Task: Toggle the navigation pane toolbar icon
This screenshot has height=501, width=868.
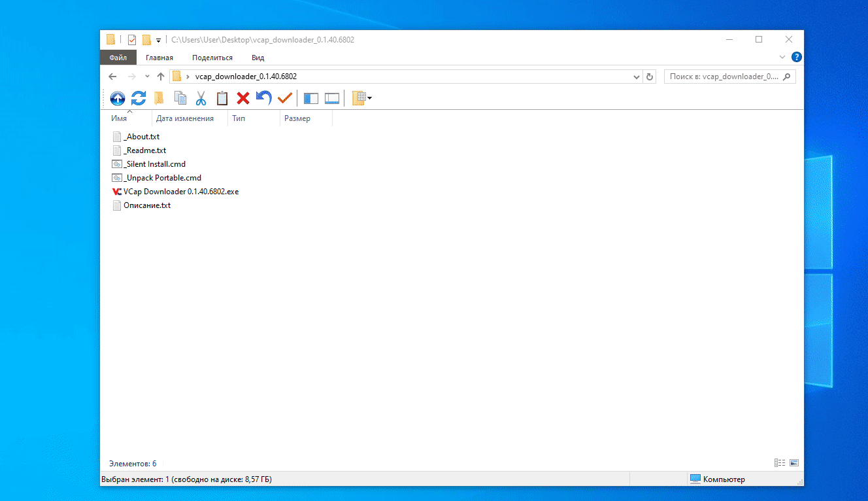Action: click(x=311, y=98)
